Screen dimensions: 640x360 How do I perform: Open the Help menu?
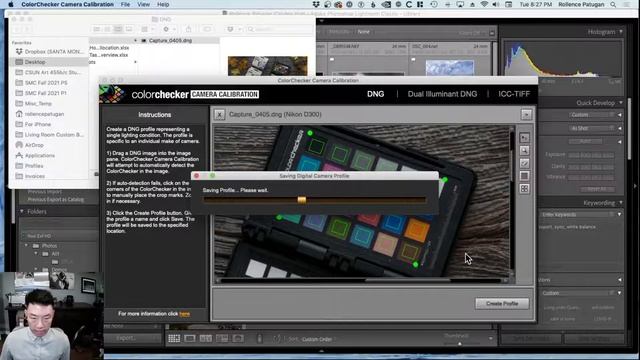point(163,4)
